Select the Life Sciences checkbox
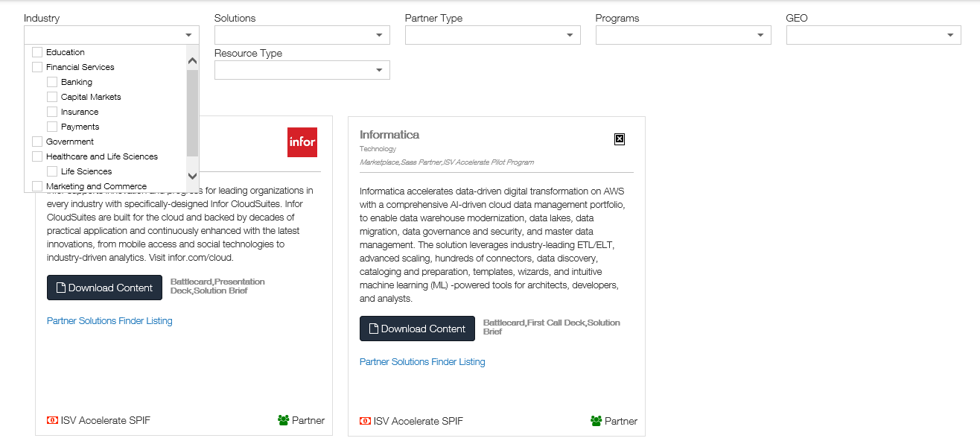 point(52,171)
